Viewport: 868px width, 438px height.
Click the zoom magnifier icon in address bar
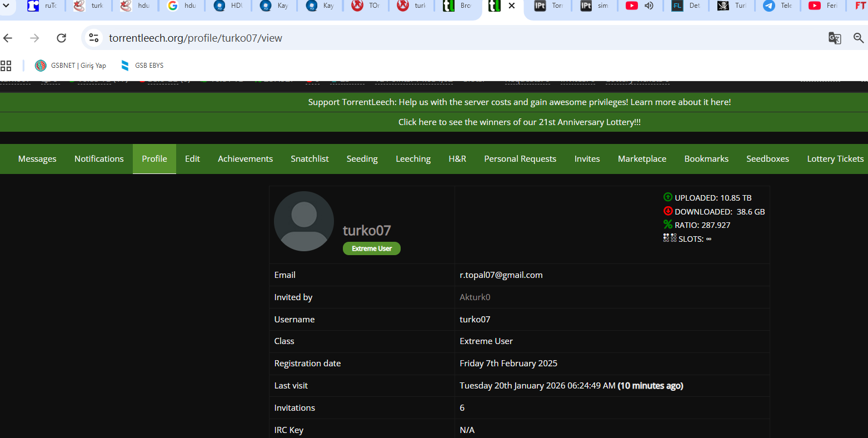859,38
